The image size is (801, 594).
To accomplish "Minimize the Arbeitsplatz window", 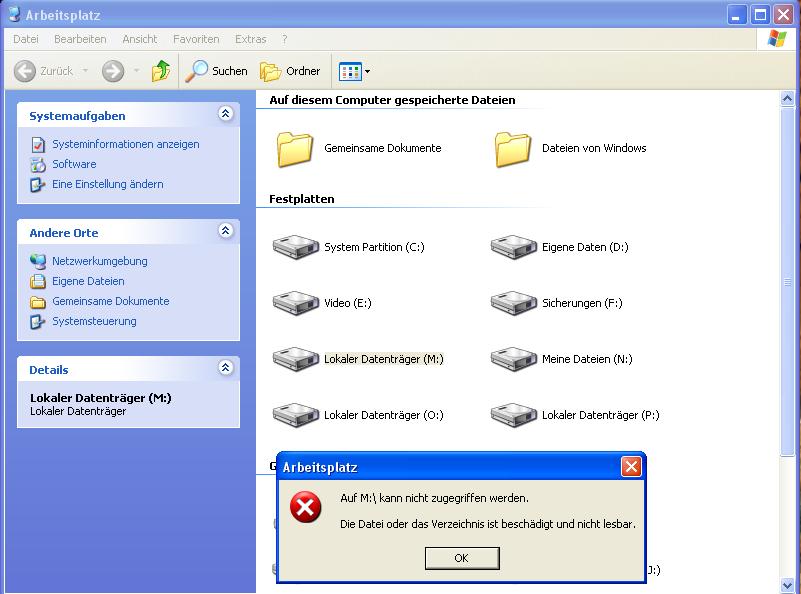I will click(737, 14).
